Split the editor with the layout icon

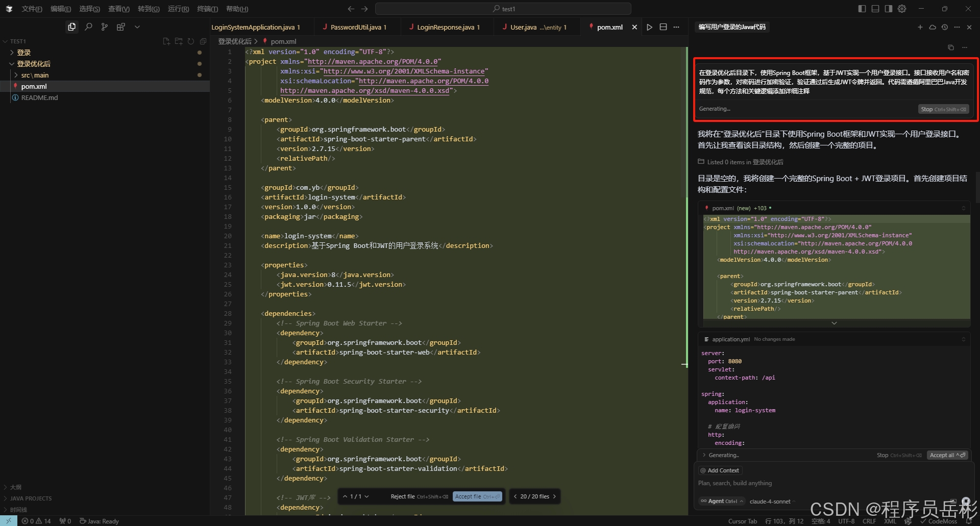coord(663,27)
